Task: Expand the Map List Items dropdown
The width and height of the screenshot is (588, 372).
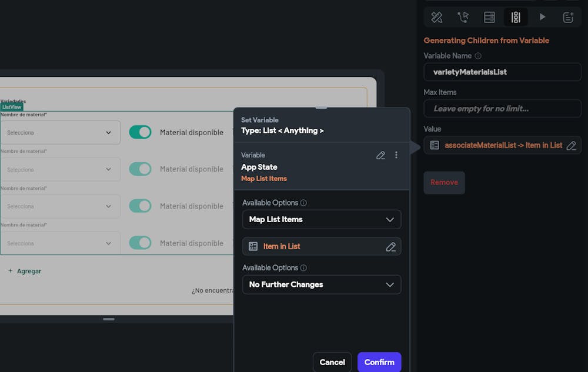Action: pyautogui.click(x=322, y=219)
